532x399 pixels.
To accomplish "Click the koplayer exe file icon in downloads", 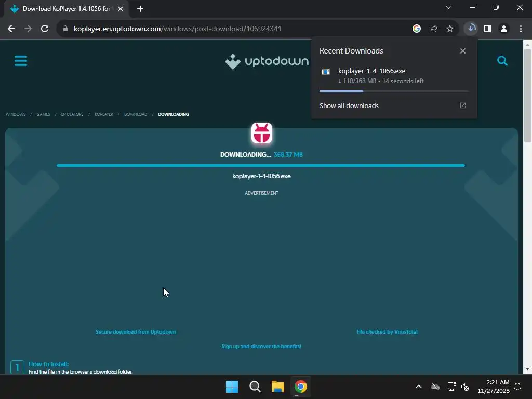I will coord(326,72).
